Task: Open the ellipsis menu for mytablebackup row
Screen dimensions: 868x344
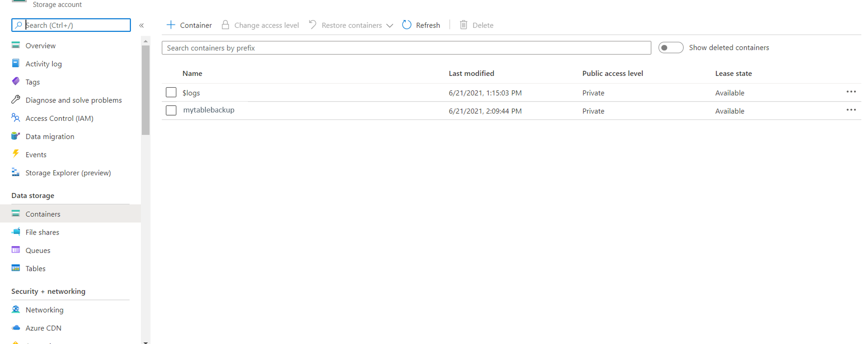Action: coord(851,110)
